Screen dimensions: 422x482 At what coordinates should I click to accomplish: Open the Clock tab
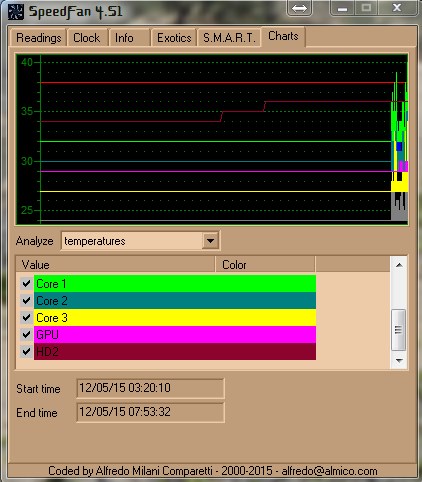[87, 38]
